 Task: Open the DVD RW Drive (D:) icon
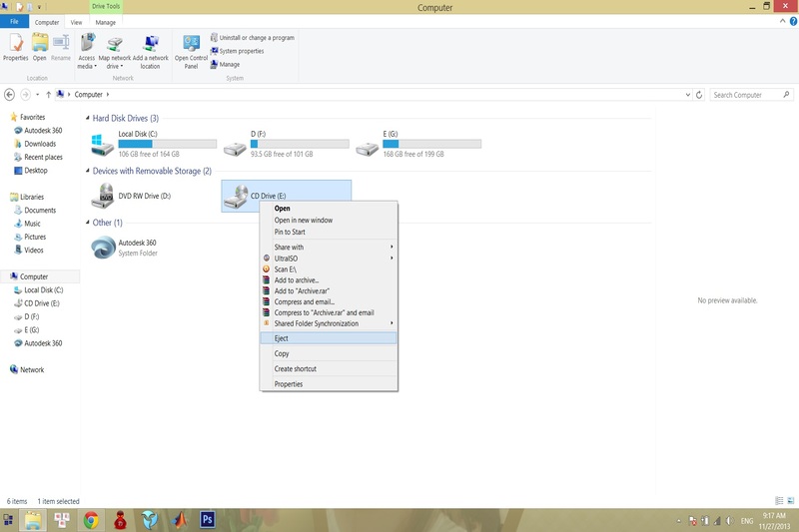point(103,196)
